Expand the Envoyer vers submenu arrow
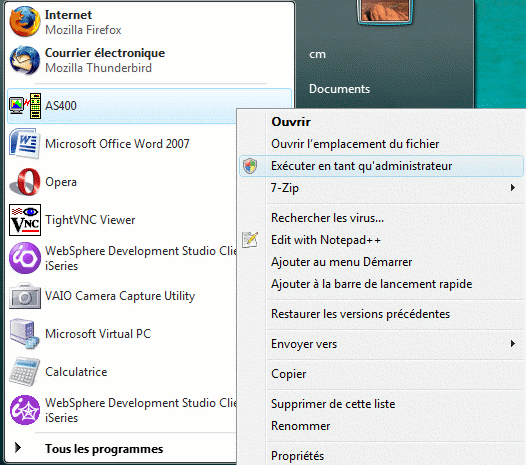Screen dimensions: 526x465 pyautogui.click(x=513, y=344)
